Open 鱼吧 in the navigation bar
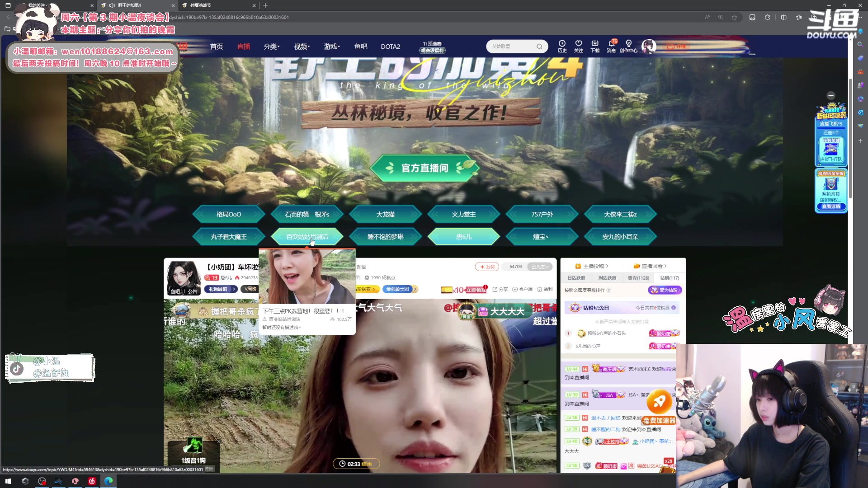The image size is (868, 488). click(x=361, y=47)
